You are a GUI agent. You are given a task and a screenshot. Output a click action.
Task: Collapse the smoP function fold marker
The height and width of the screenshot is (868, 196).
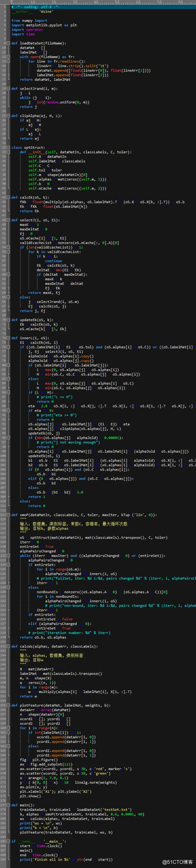[8, 515]
